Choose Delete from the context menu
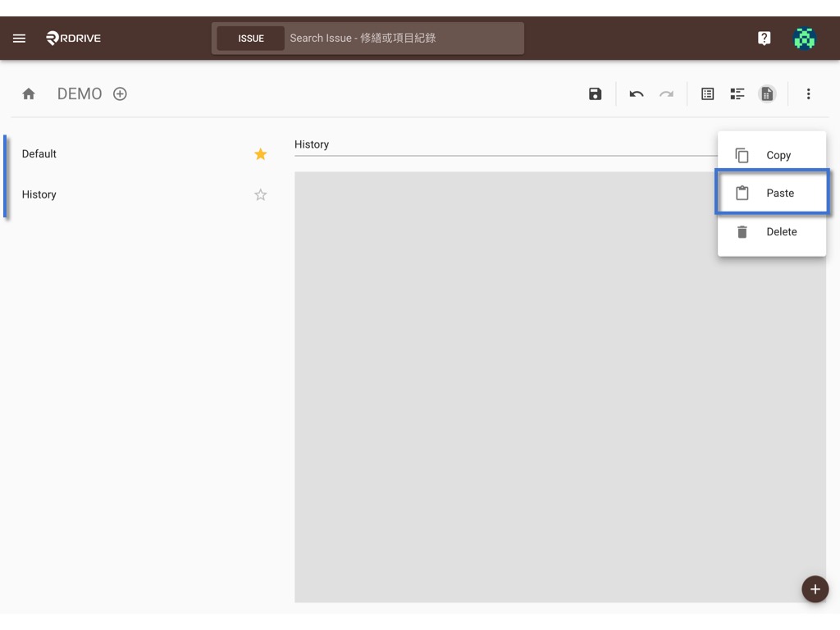The height and width of the screenshot is (630, 840). pyautogui.click(x=771, y=232)
